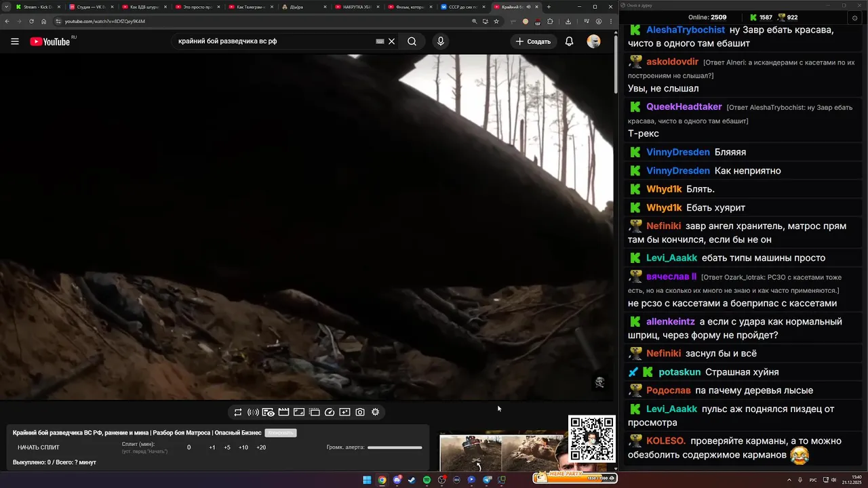Open a new browser tab

[x=549, y=7]
